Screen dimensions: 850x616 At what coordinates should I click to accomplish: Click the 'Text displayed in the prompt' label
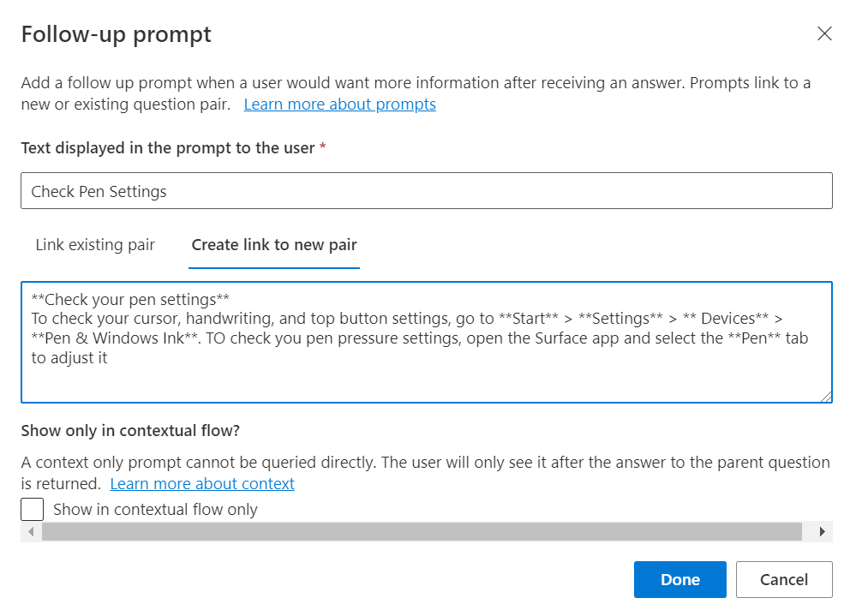[x=168, y=148]
